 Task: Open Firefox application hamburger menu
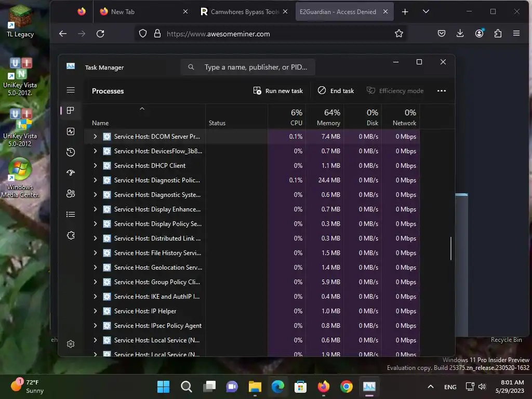[x=516, y=34]
